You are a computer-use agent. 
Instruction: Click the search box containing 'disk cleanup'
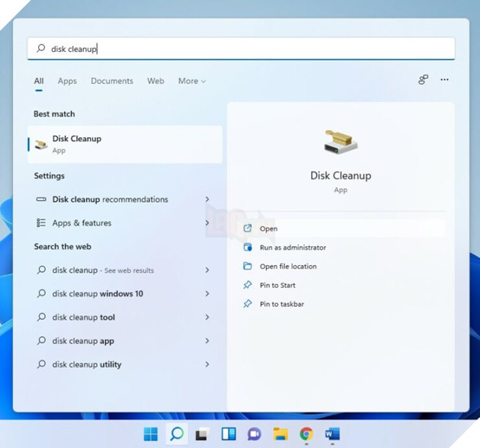[241, 49]
